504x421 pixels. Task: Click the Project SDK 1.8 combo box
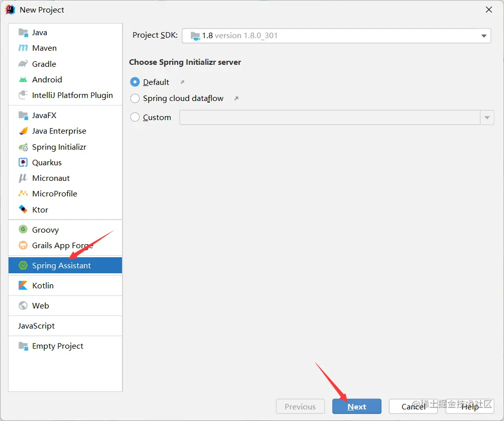pos(336,36)
